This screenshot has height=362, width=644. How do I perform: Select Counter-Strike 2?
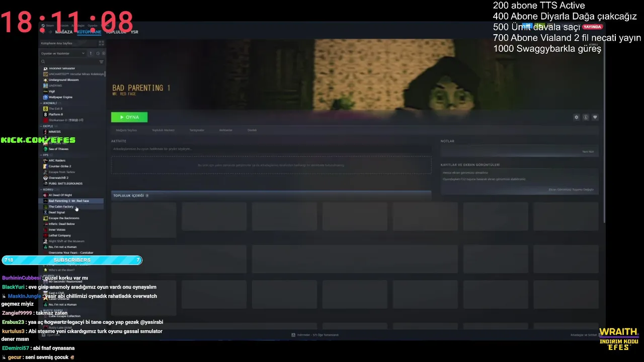(x=59, y=166)
